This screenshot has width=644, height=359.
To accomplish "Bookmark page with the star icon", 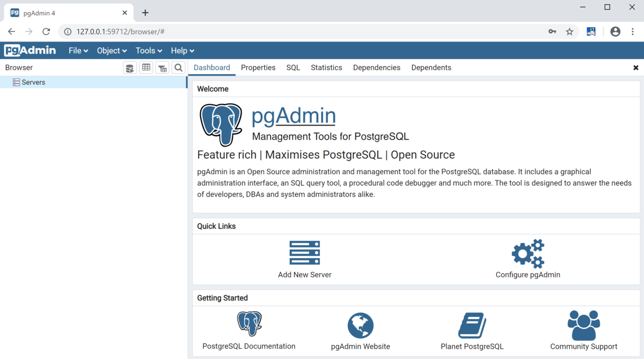I will 569,32.
